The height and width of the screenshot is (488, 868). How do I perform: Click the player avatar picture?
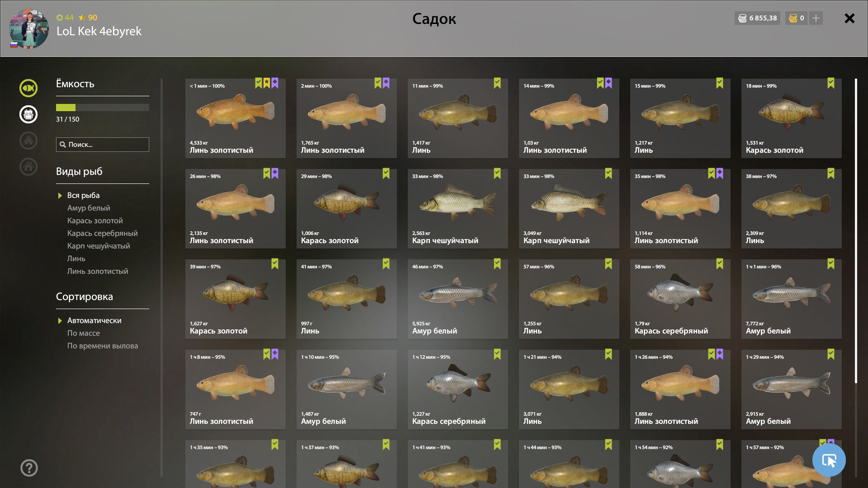[29, 29]
